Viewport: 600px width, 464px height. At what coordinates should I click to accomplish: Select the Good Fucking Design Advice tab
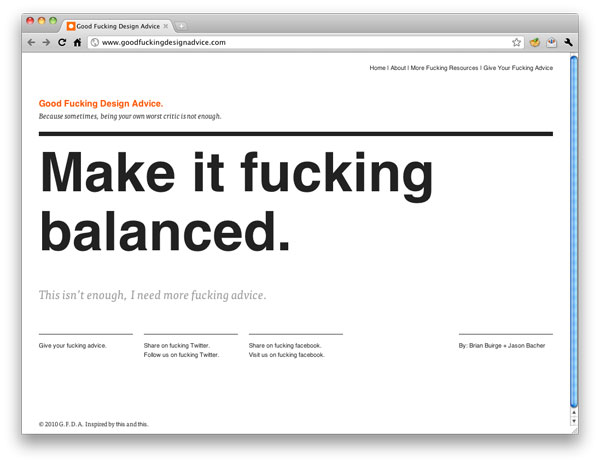(x=117, y=26)
